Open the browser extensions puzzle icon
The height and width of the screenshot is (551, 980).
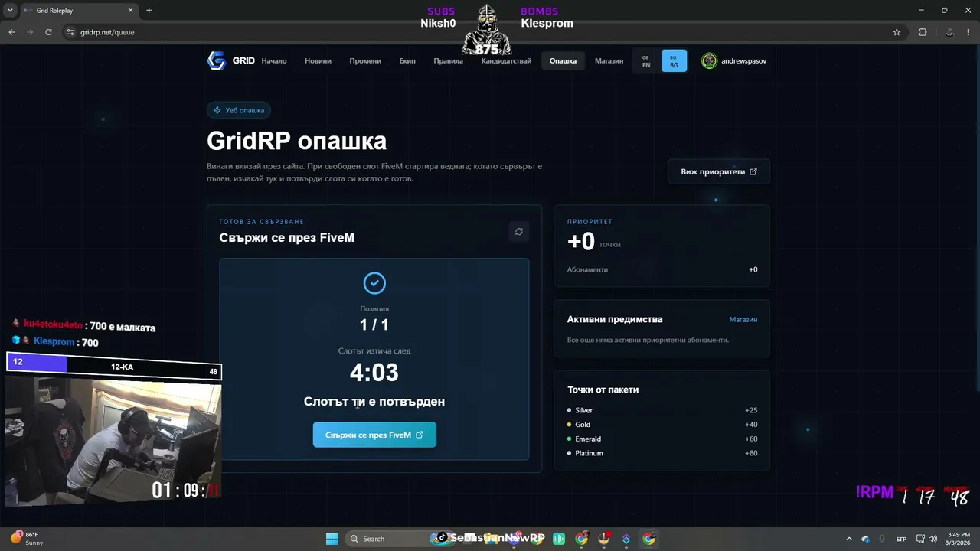(x=923, y=32)
